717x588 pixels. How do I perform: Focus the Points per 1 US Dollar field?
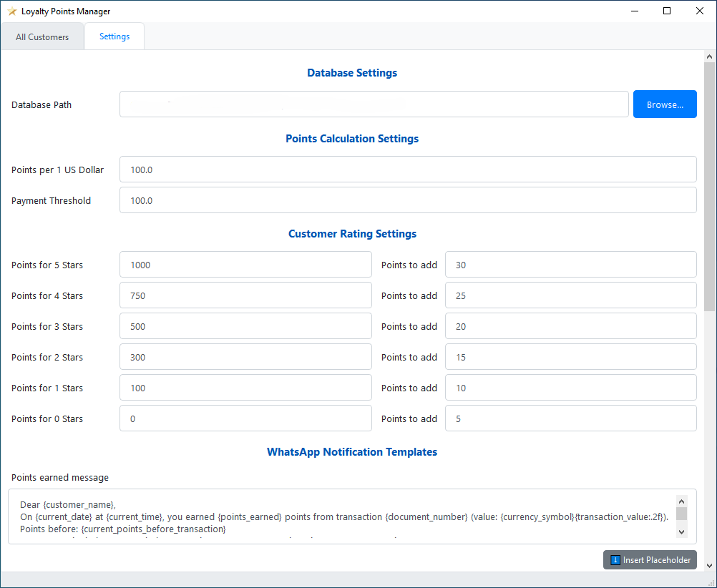[407, 170]
